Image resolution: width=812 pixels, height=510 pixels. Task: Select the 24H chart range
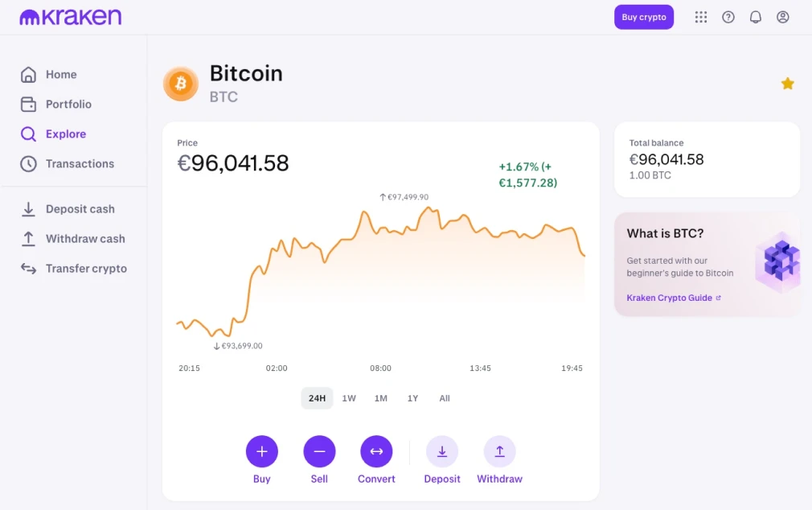(317, 398)
